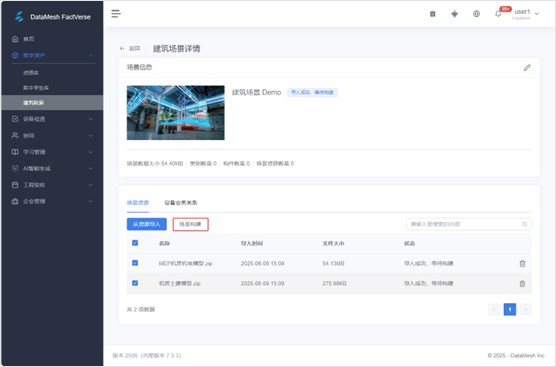Switch to the 设备业务关系 tab

coord(181,203)
